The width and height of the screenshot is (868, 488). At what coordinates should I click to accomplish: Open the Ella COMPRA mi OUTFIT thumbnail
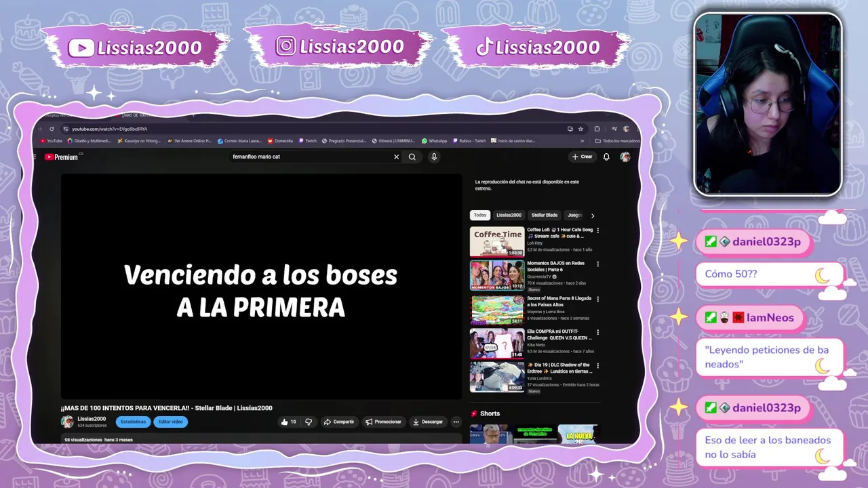coord(497,343)
